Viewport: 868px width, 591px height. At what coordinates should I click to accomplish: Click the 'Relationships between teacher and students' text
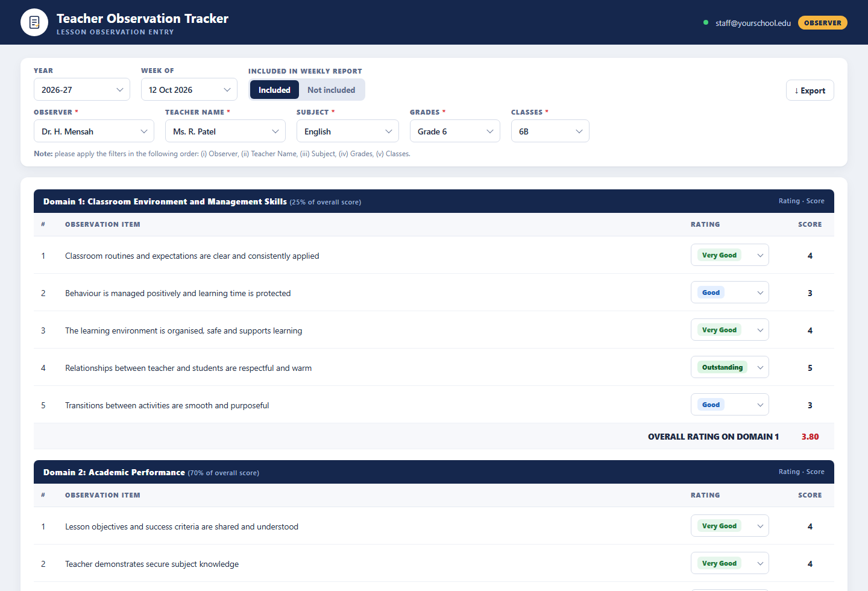click(x=189, y=368)
